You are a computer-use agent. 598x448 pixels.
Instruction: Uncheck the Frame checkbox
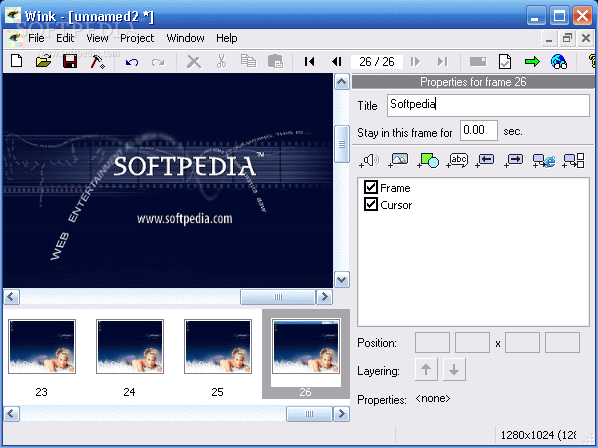pyautogui.click(x=371, y=188)
